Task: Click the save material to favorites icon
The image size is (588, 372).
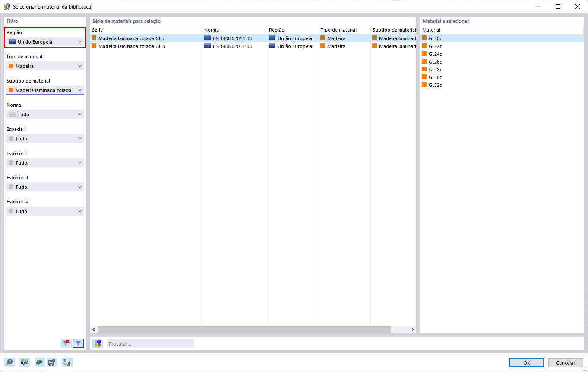Action: pyautogui.click(x=52, y=362)
